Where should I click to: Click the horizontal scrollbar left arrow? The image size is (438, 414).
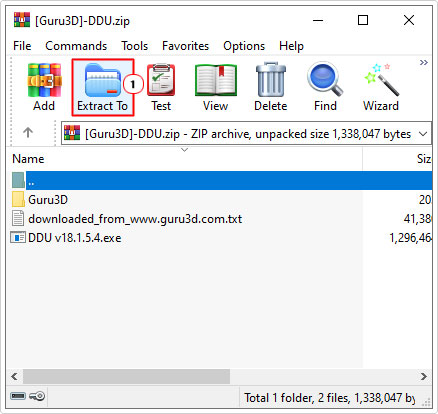[14, 376]
